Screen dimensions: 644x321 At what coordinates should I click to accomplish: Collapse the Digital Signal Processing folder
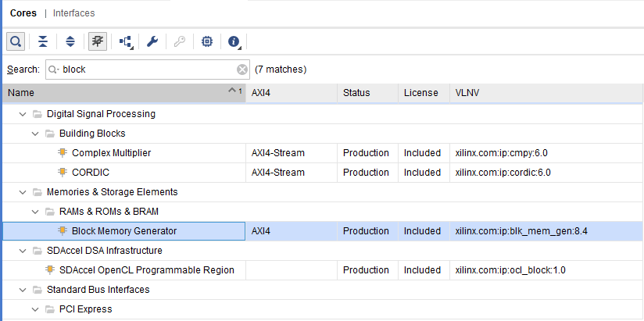pos(22,114)
